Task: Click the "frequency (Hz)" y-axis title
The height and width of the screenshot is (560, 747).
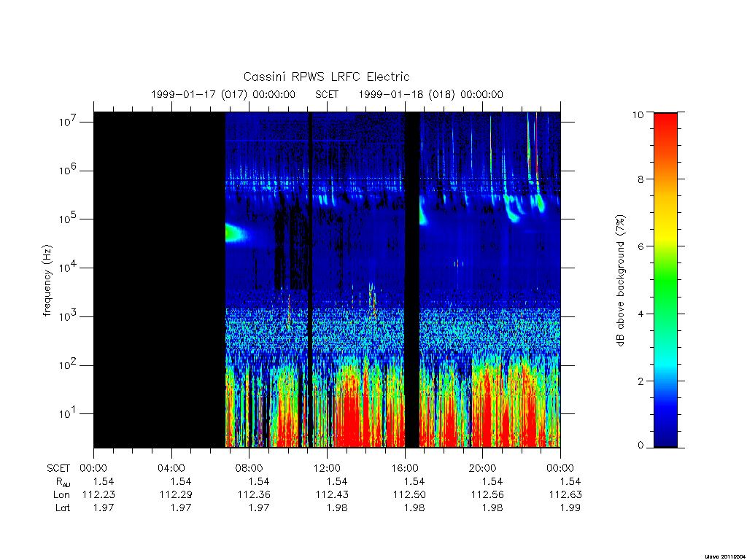Action: pyautogui.click(x=47, y=281)
